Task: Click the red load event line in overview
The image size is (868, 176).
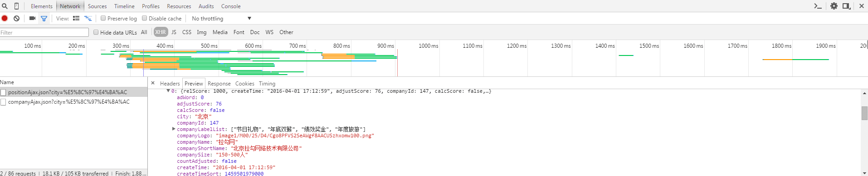Action: 397,63
